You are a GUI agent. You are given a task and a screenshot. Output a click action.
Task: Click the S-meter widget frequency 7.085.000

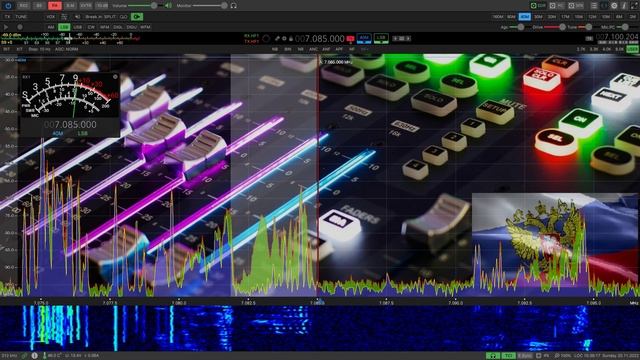[70, 124]
